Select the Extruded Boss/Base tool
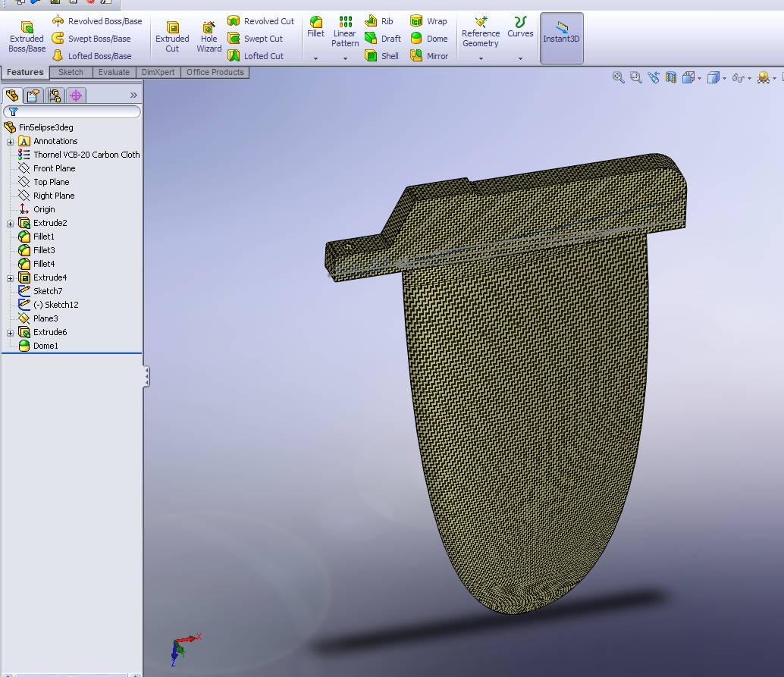 click(x=27, y=38)
